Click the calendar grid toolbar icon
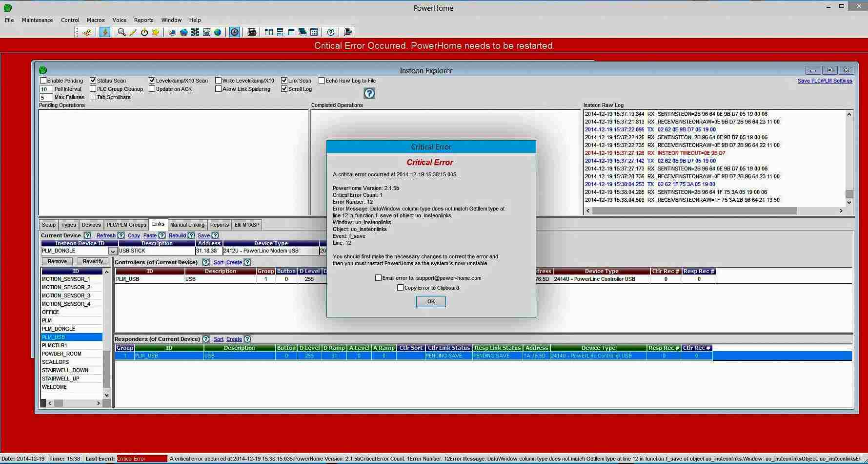This screenshot has height=464, width=868. (314, 32)
